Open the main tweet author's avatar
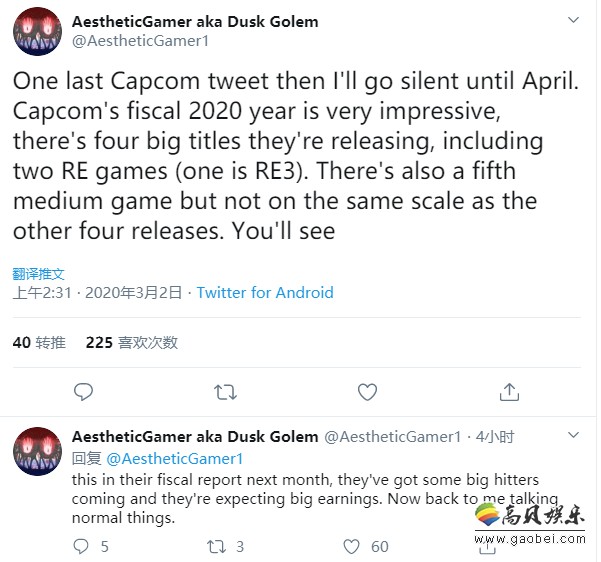This screenshot has width=601, height=562. click(x=38, y=31)
